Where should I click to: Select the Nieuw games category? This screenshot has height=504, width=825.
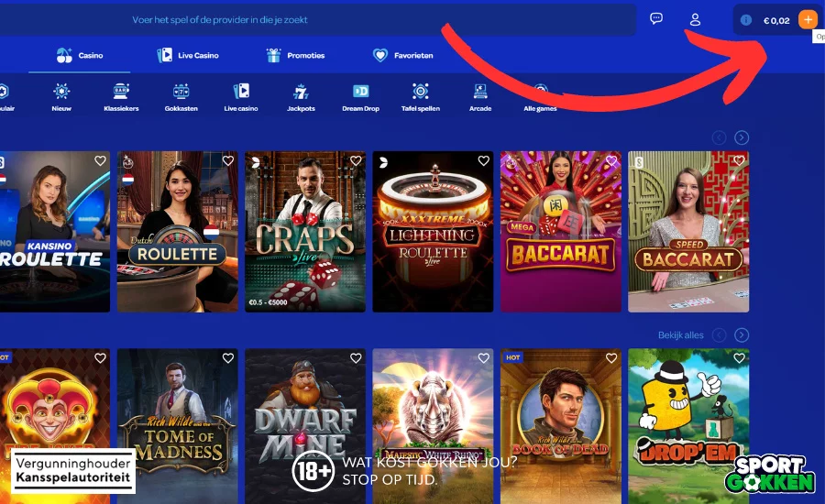(61, 97)
